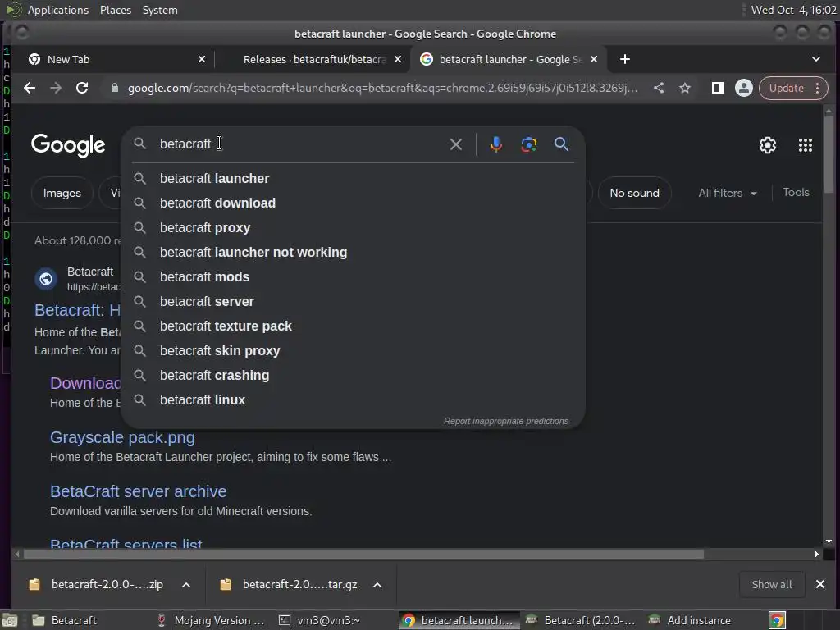Expand betacraft tar.gz download options
The width and height of the screenshot is (840, 630).
[x=377, y=585]
